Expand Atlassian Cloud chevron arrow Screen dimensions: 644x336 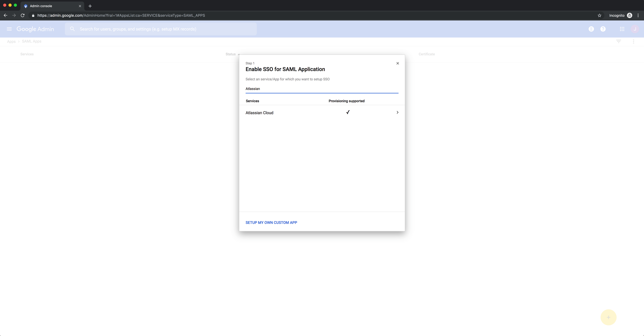click(x=397, y=113)
